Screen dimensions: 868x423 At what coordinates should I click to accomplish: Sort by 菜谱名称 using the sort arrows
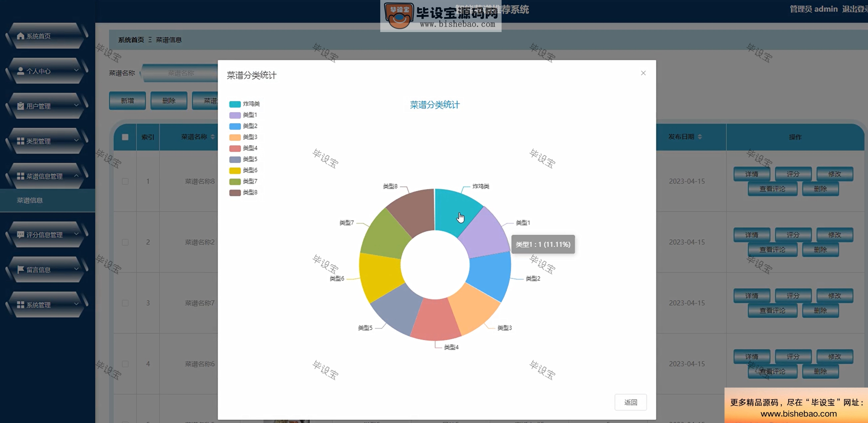(x=213, y=136)
